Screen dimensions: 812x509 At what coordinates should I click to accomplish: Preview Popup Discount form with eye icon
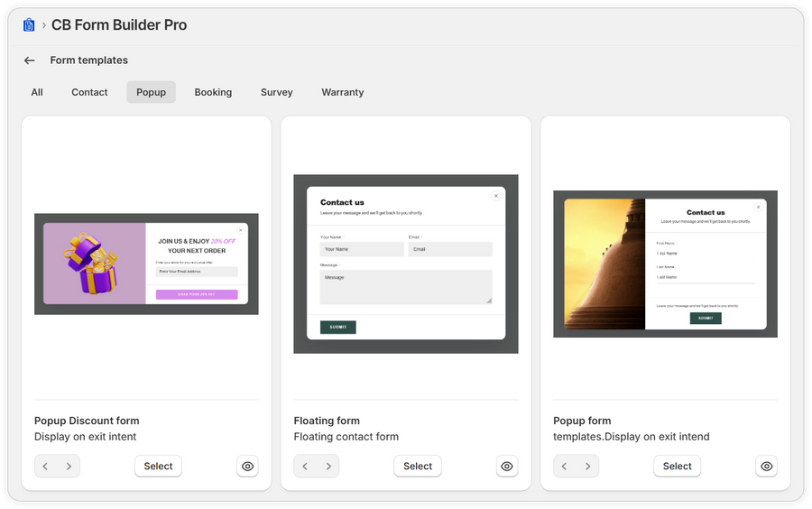tap(247, 466)
